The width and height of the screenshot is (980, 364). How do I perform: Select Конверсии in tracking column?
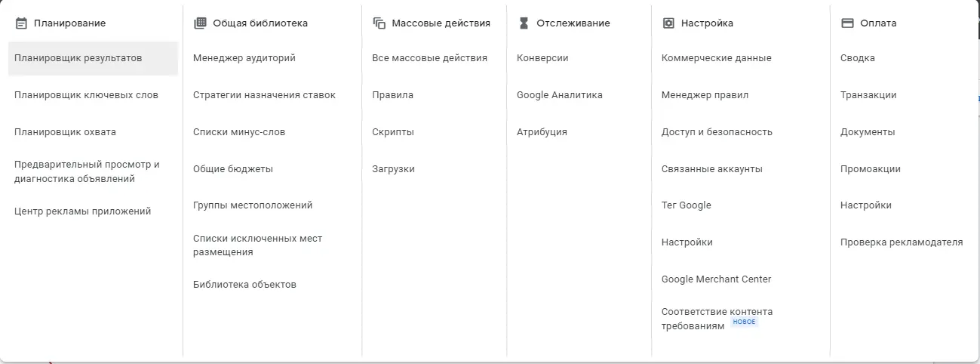click(542, 58)
